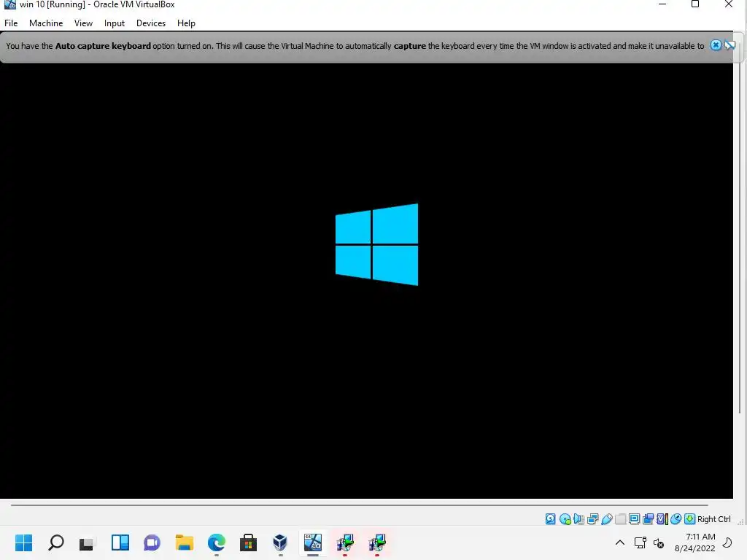Open the Widgets panel from the taskbar
The image size is (747, 560).
(x=120, y=542)
